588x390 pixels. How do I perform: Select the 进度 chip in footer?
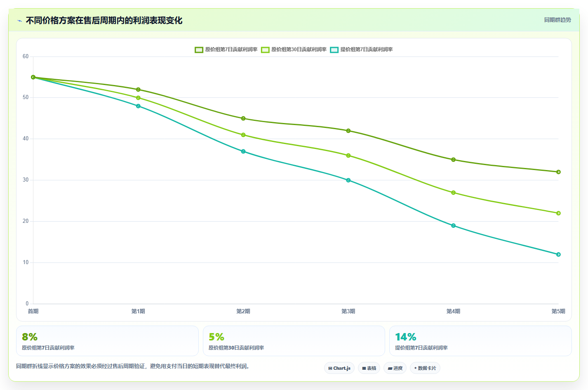[395, 368]
